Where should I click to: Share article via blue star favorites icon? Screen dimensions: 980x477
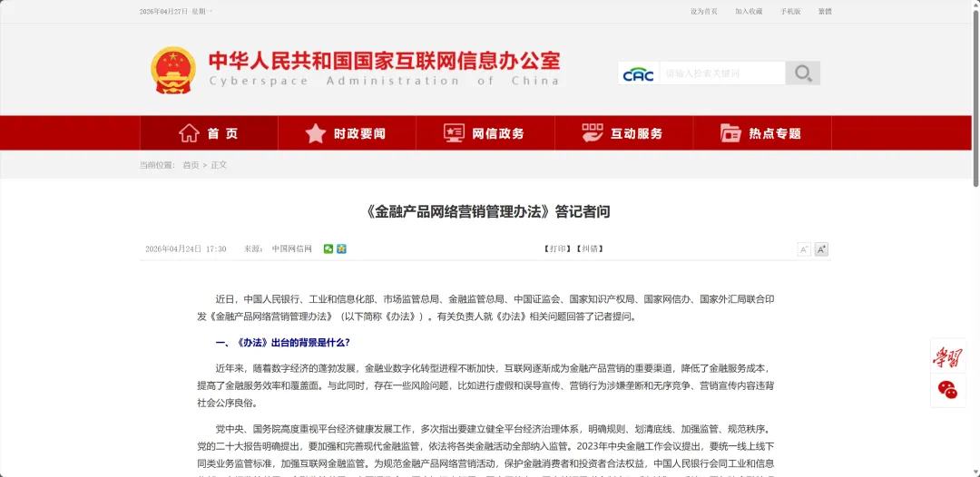(341, 248)
